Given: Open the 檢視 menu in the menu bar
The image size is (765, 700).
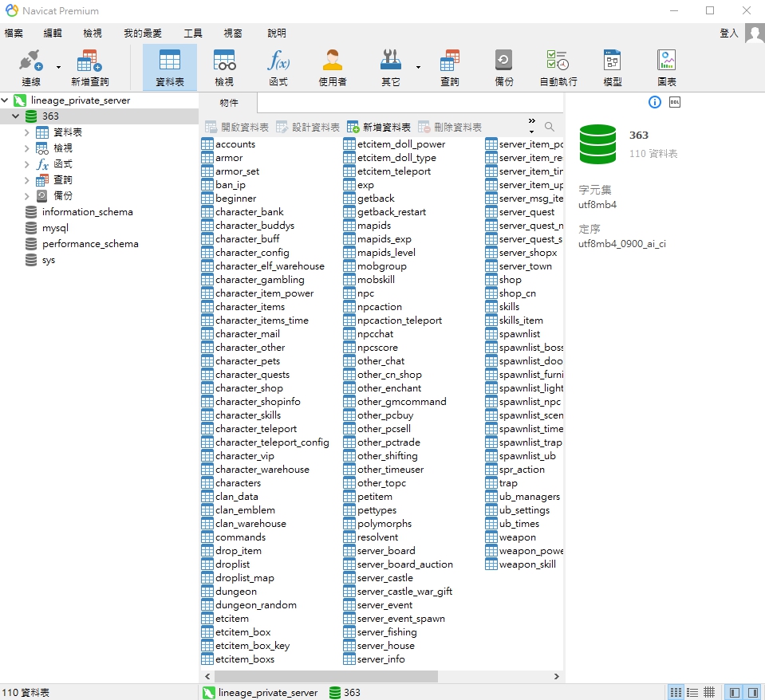Looking at the screenshot, I should [93, 33].
